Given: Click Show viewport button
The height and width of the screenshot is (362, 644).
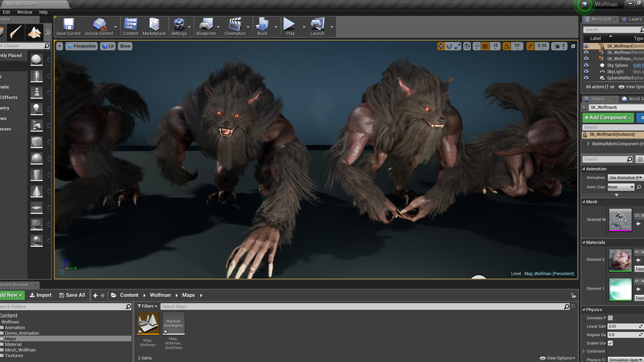Looking at the screenshot, I should (125, 46).
